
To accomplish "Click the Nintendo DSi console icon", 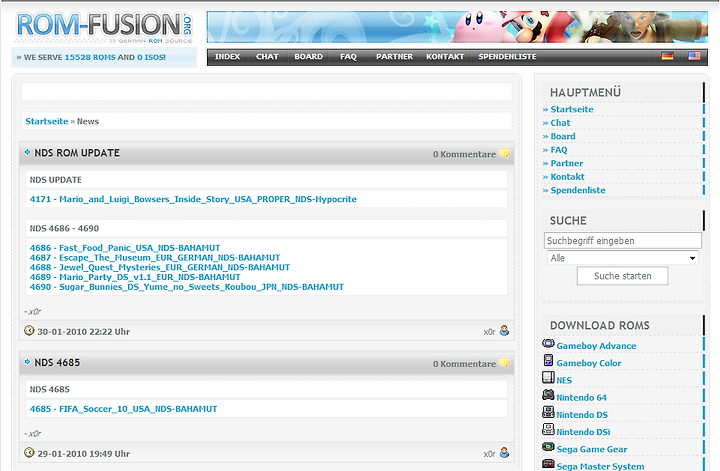I will click(548, 429).
